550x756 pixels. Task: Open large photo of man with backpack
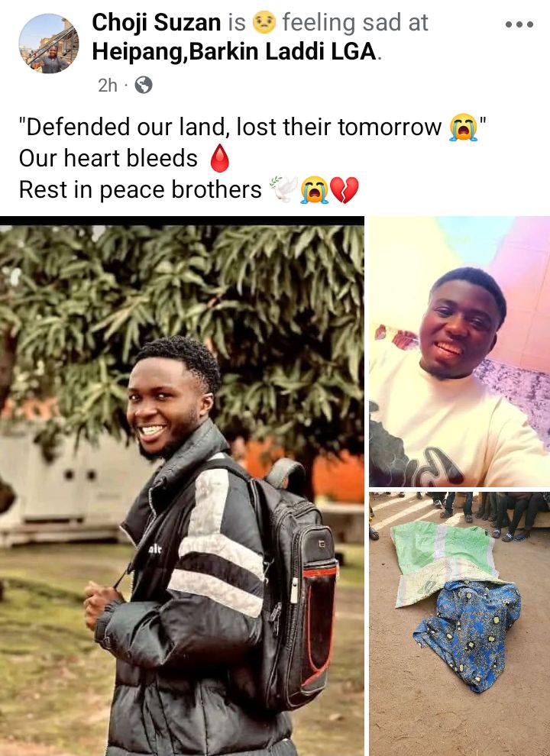(182, 486)
